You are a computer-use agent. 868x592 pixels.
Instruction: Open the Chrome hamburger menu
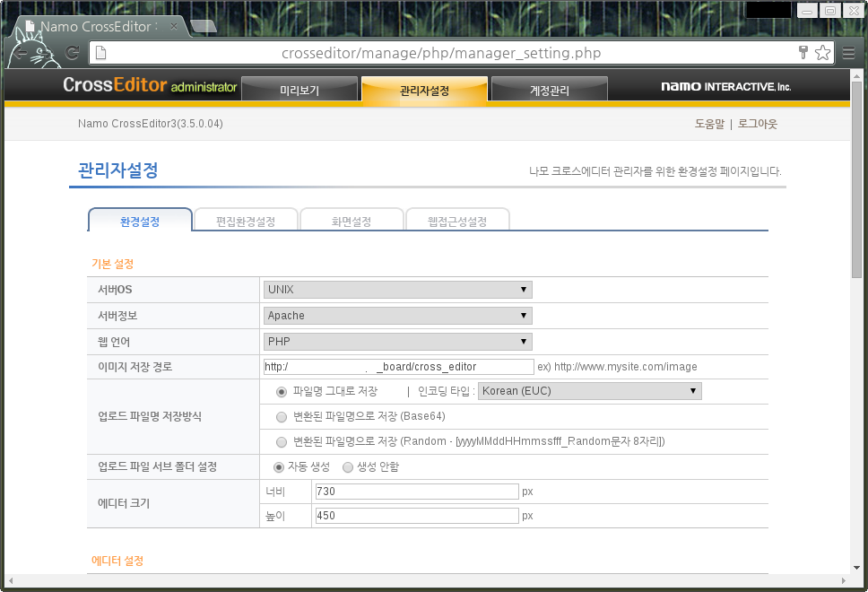848,53
